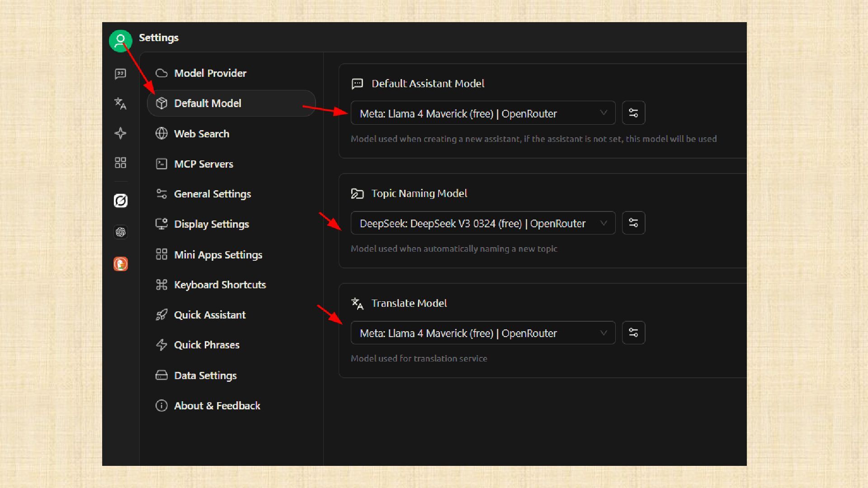Open the assistants chat icon in sidebar

(x=120, y=74)
